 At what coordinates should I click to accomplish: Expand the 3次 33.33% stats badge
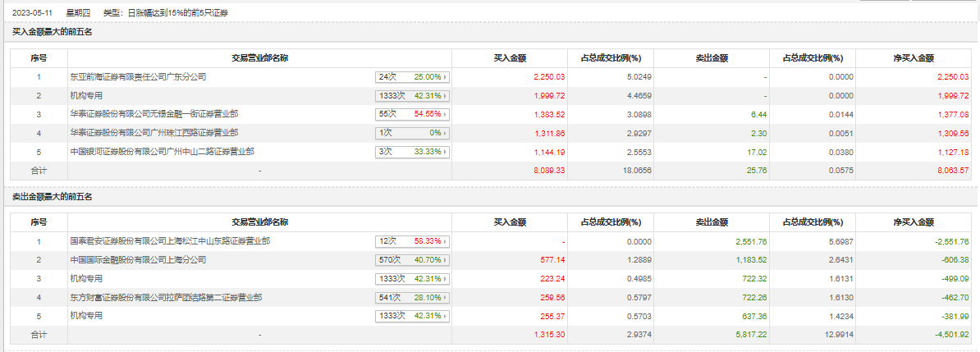click(413, 152)
